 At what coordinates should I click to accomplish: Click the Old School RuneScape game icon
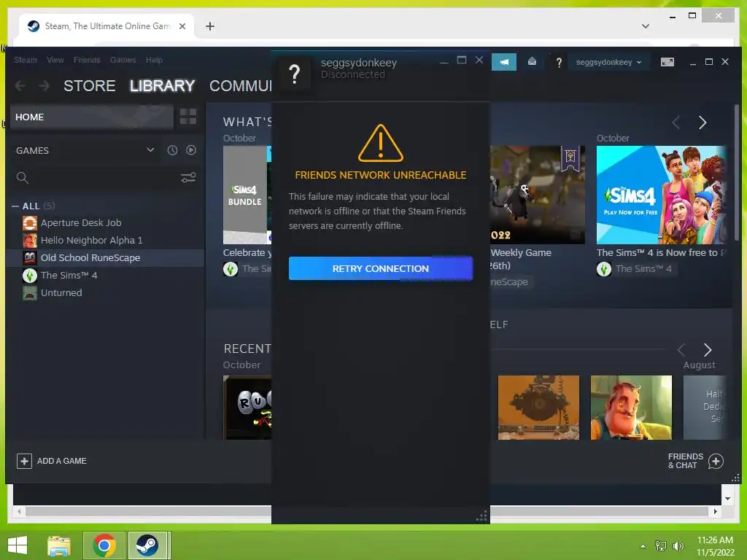click(x=29, y=258)
